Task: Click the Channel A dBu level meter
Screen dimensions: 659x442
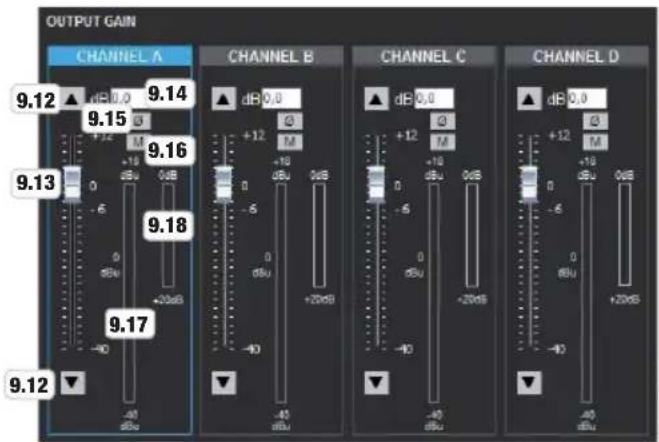Action: pyautogui.click(x=129, y=293)
